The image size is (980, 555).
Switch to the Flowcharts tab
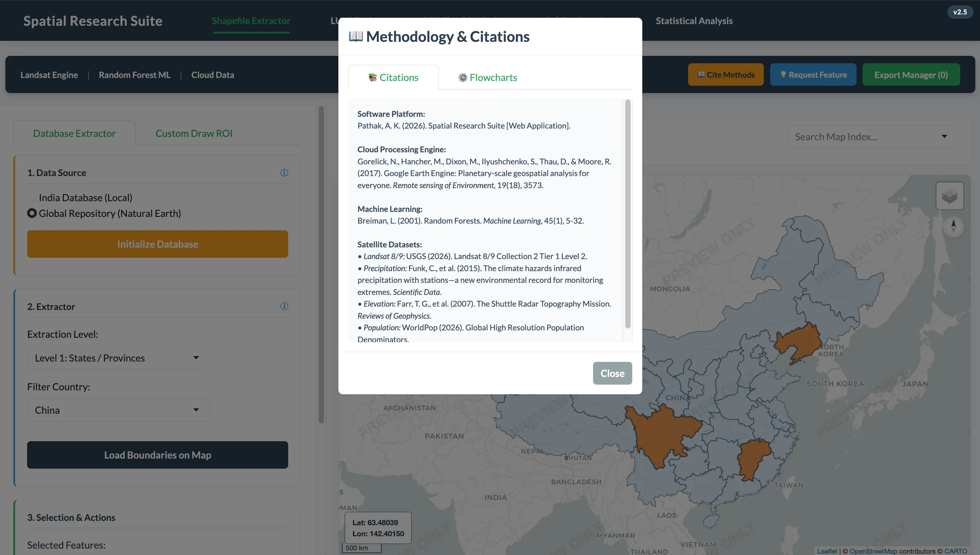(x=487, y=77)
